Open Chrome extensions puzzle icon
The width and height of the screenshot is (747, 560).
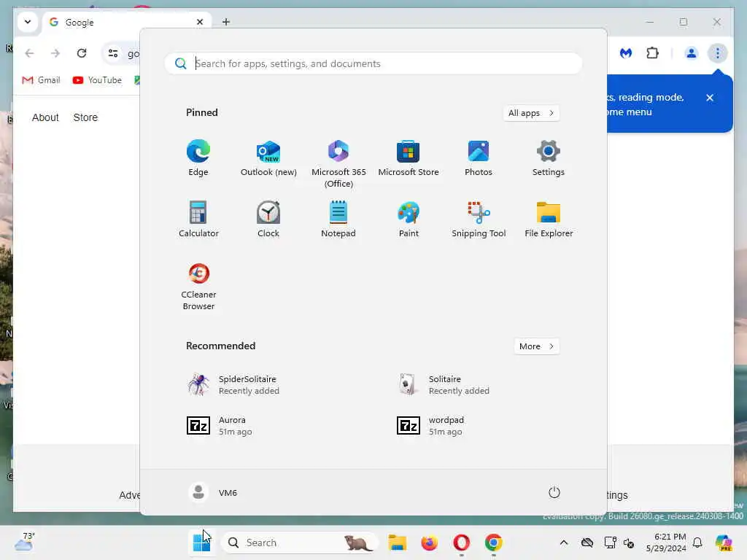pyautogui.click(x=653, y=53)
